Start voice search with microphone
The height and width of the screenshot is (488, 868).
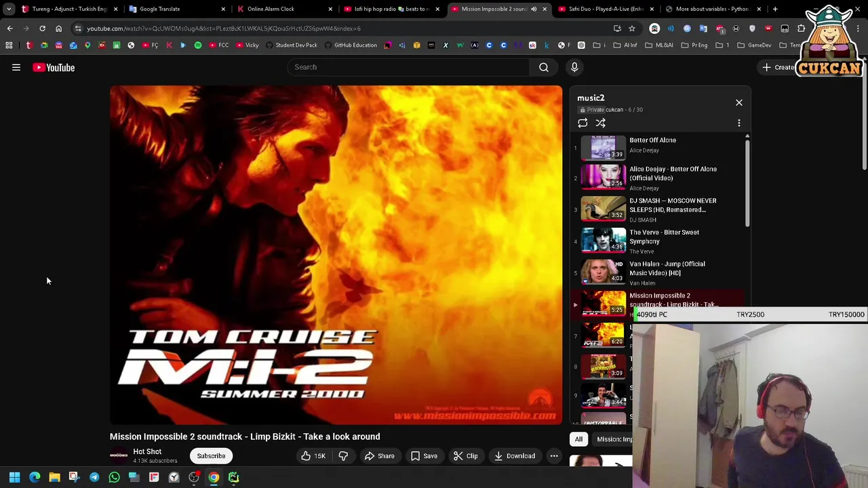coord(574,67)
